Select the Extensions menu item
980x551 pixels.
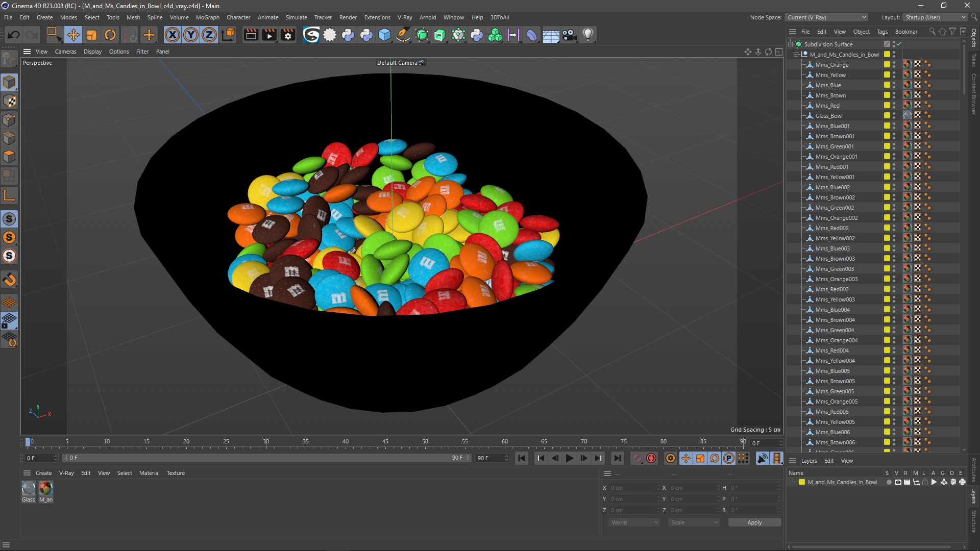point(375,17)
